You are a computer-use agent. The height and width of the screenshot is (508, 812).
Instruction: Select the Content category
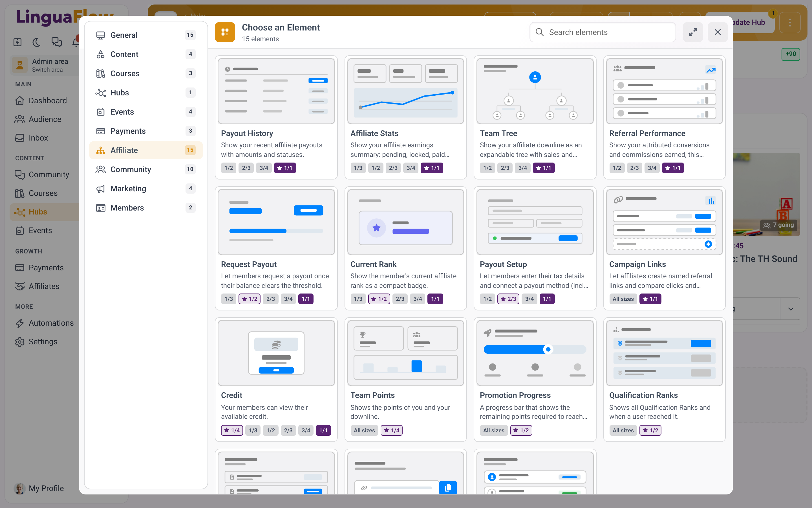click(145, 54)
